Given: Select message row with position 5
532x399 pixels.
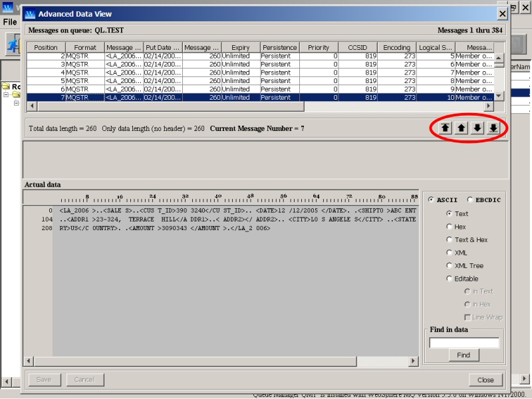Looking at the screenshot, I should click(260, 80).
